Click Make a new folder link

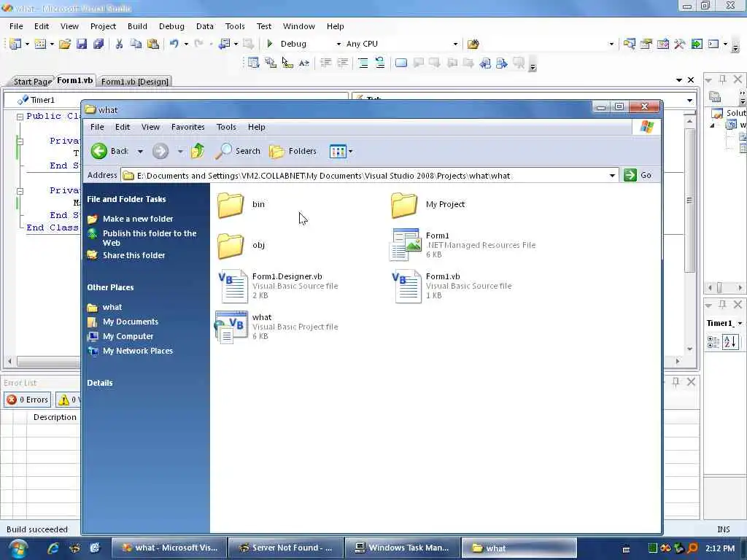coord(138,219)
